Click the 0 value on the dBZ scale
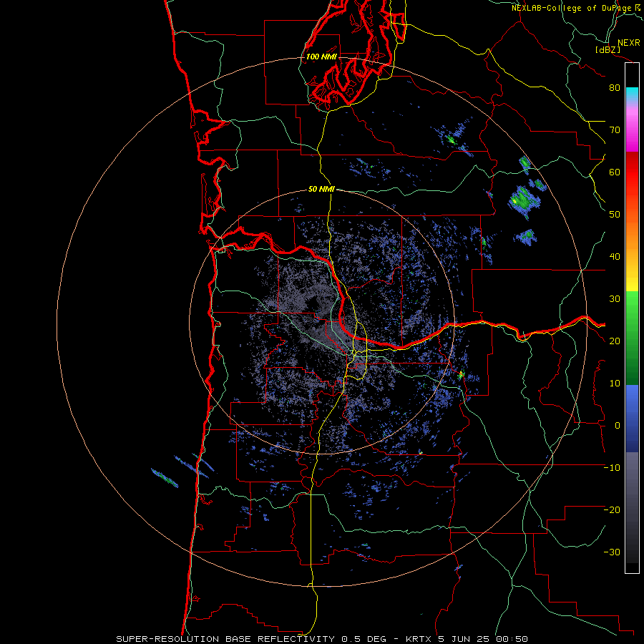The height and width of the screenshot is (644, 644). [618, 426]
